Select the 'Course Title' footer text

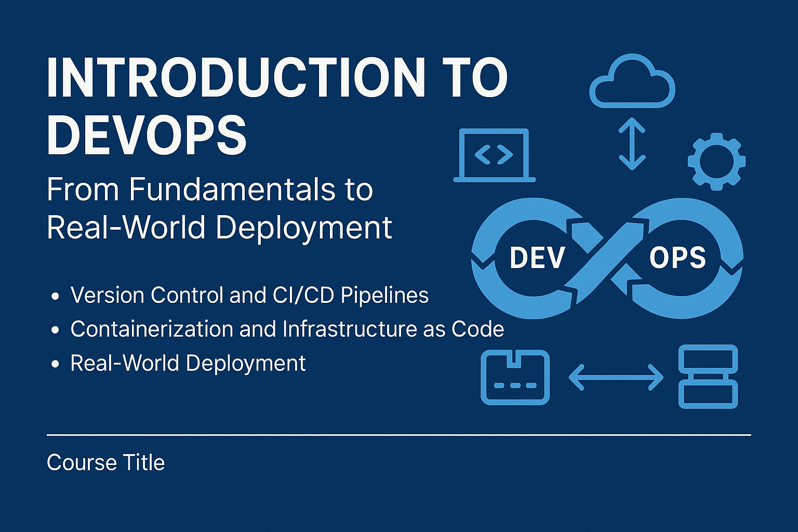click(105, 462)
